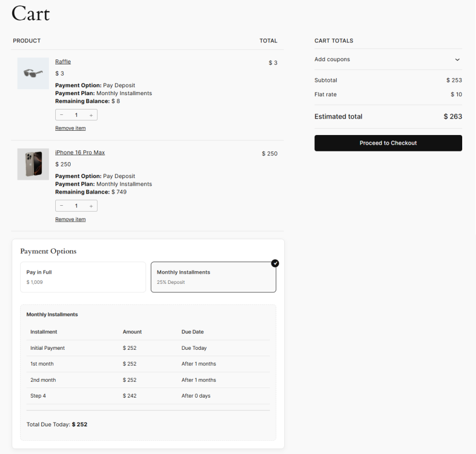Click the Subtotal value $ 253
Screen dimensions: 476x454
tap(454, 80)
